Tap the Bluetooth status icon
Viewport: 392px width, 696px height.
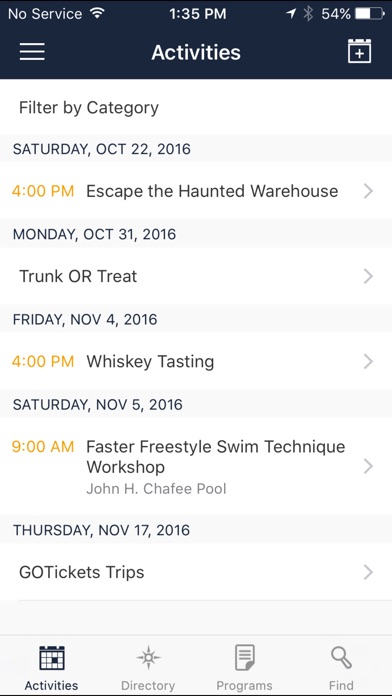[x=308, y=14]
